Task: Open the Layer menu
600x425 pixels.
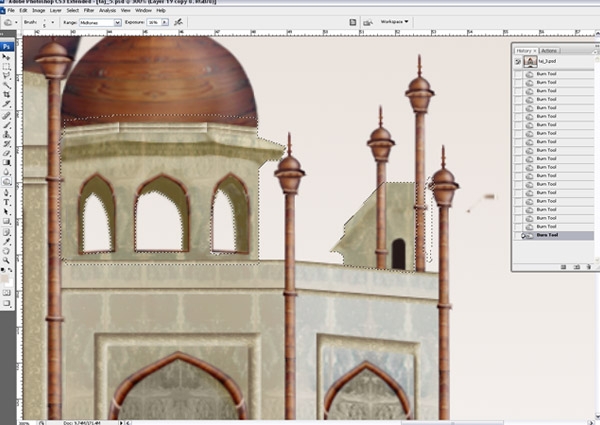Action: [x=55, y=10]
